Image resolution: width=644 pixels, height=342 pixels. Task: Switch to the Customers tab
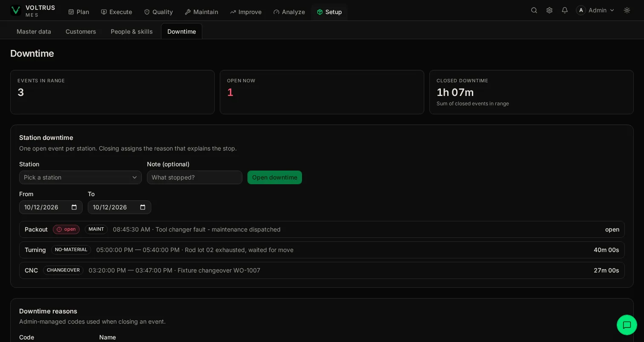click(x=81, y=32)
